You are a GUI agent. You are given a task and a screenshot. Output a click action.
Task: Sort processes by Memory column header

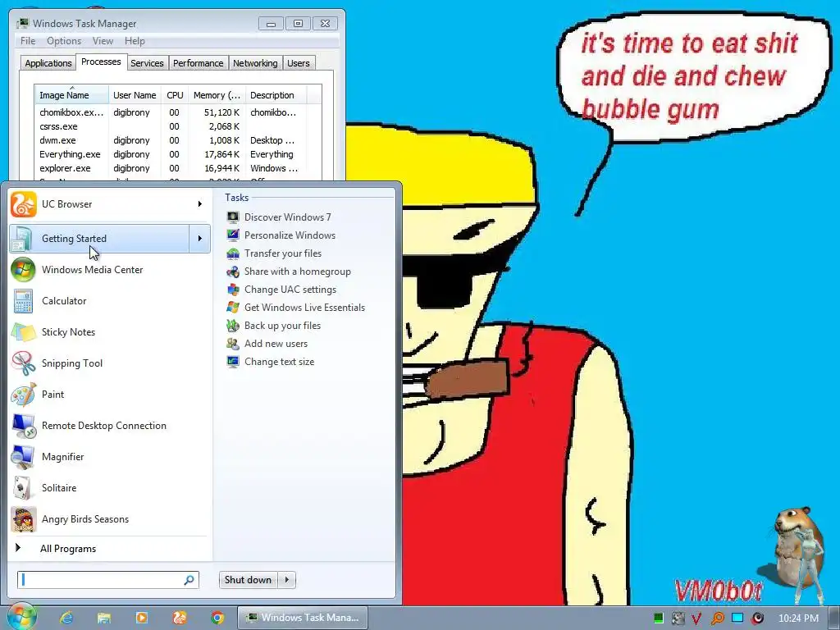(x=217, y=95)
